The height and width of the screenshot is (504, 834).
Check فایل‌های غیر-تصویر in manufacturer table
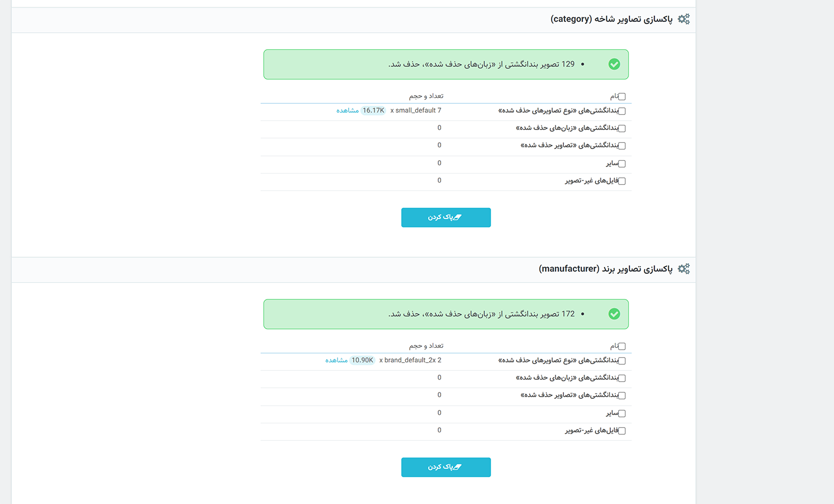[622, 431]
